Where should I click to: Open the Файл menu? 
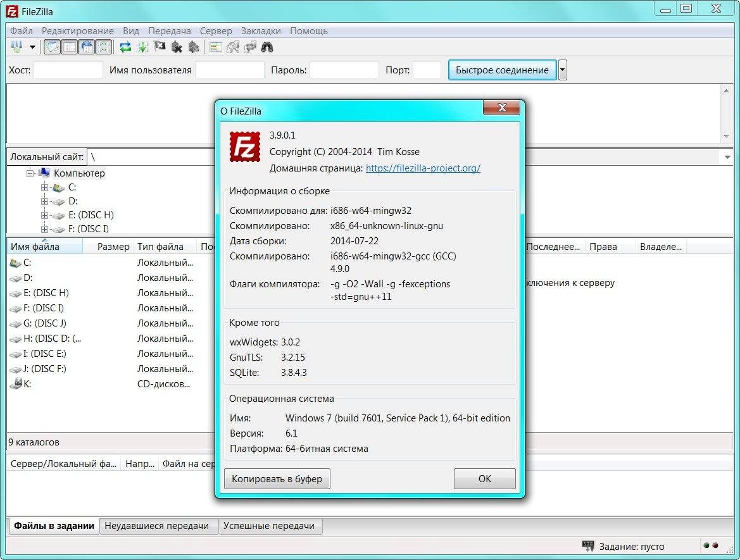pyautogui.click(x=22, y=30)
